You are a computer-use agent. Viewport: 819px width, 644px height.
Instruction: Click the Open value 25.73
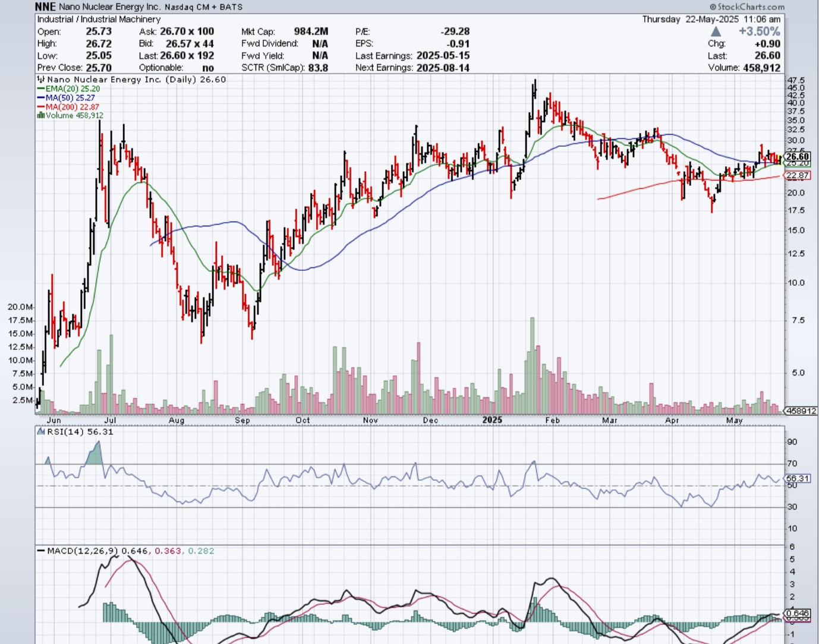click(x=99, y=31)
